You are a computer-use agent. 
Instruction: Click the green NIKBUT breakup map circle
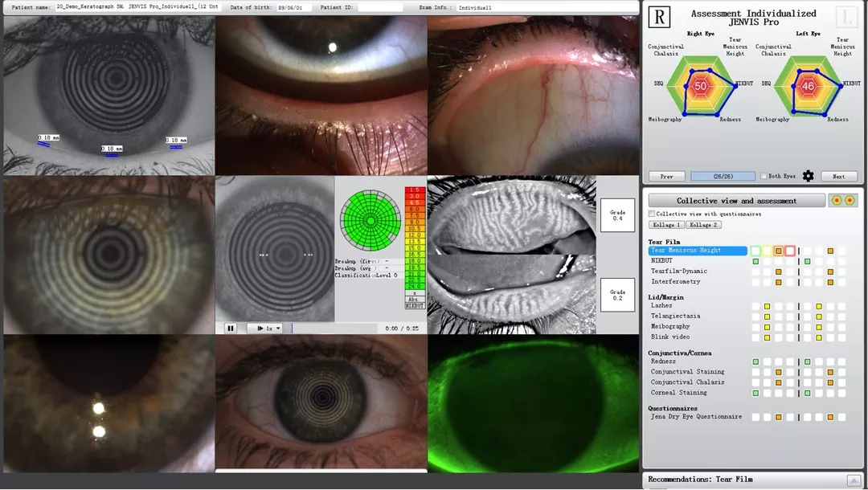point(370,219)
